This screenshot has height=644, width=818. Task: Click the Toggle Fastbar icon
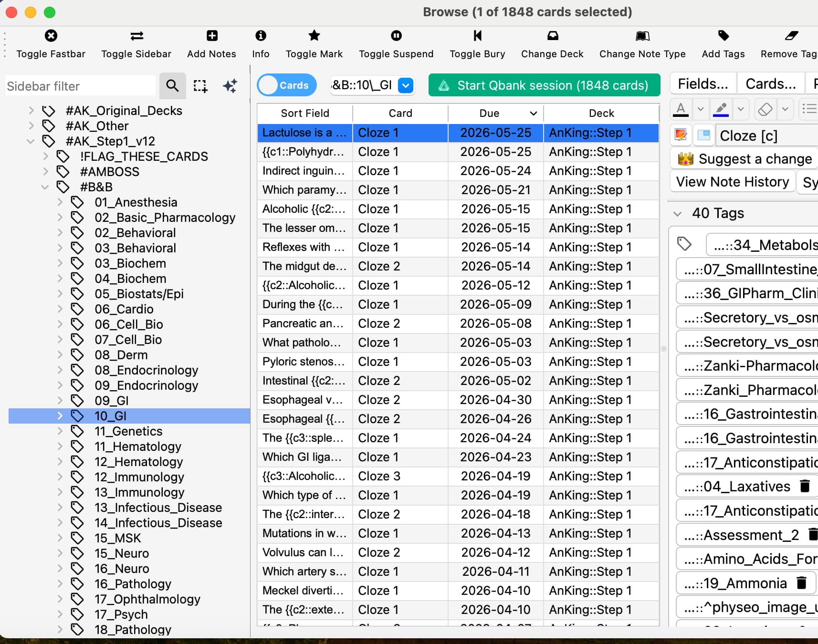pos(51,36)
